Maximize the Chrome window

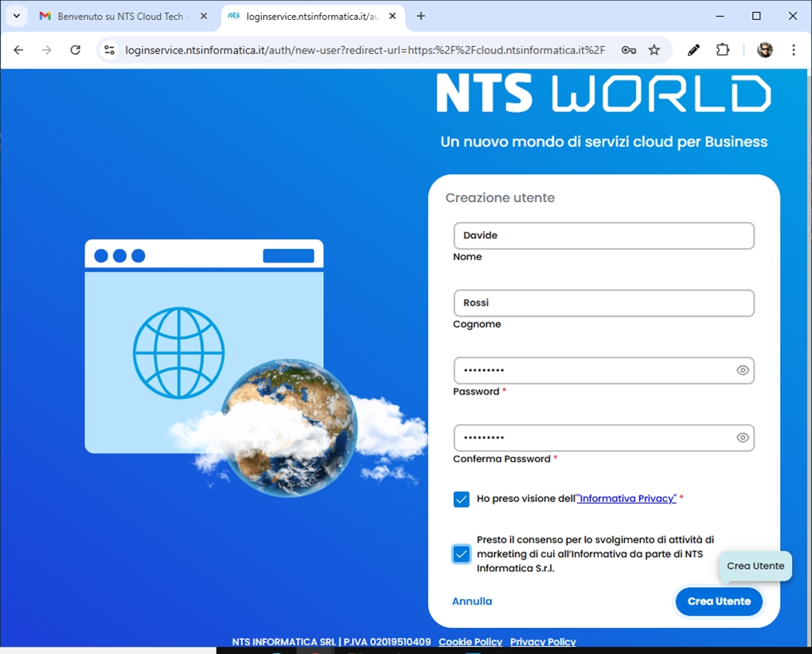tap(756, 16)
